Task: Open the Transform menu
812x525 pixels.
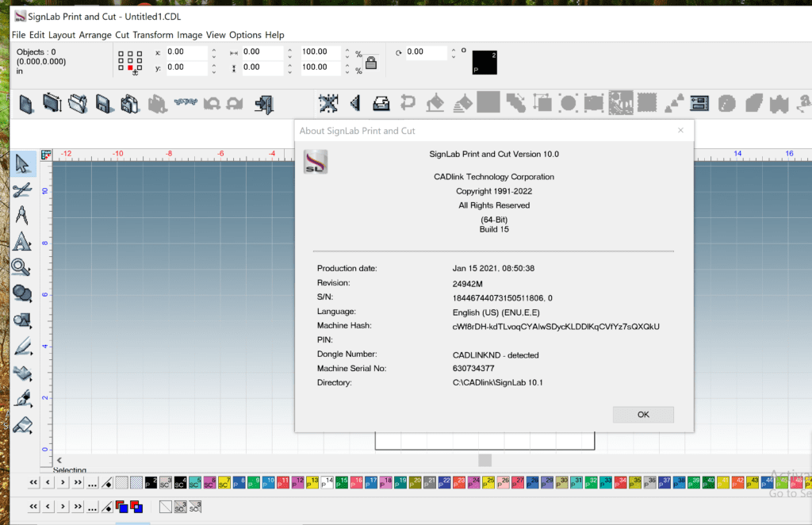Action: 153,35
